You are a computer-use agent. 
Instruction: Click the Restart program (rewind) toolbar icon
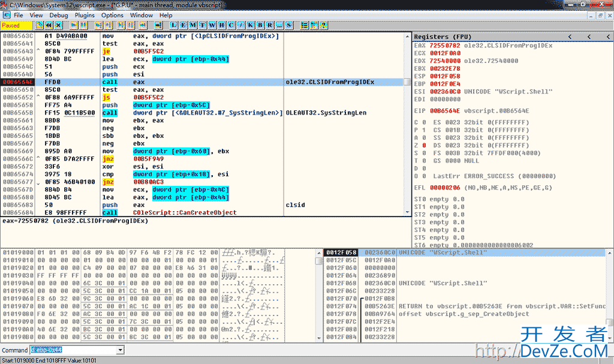[x=49, y=25]
